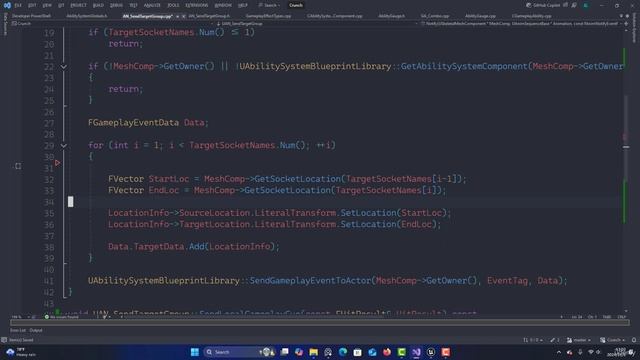The height and width of the screenshot is (360, 640).
Task: Collapse the for loop at line 29
Action: pos(64,145)
